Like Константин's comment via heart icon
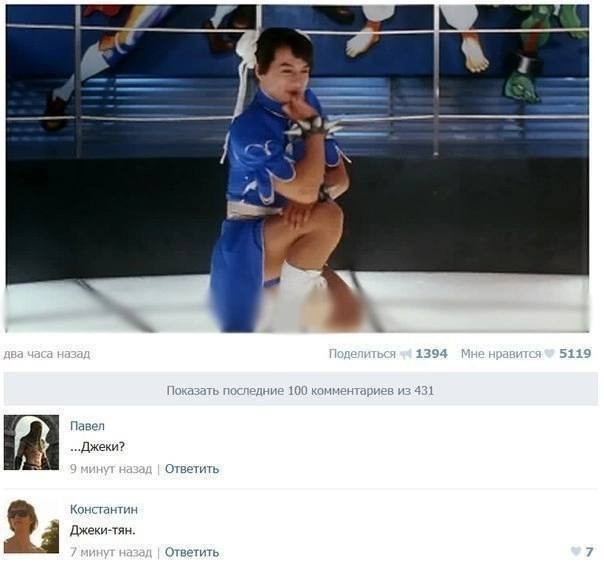Image resolution: width=604 pixels, height=566 pixels. click(x=575, y=551)
